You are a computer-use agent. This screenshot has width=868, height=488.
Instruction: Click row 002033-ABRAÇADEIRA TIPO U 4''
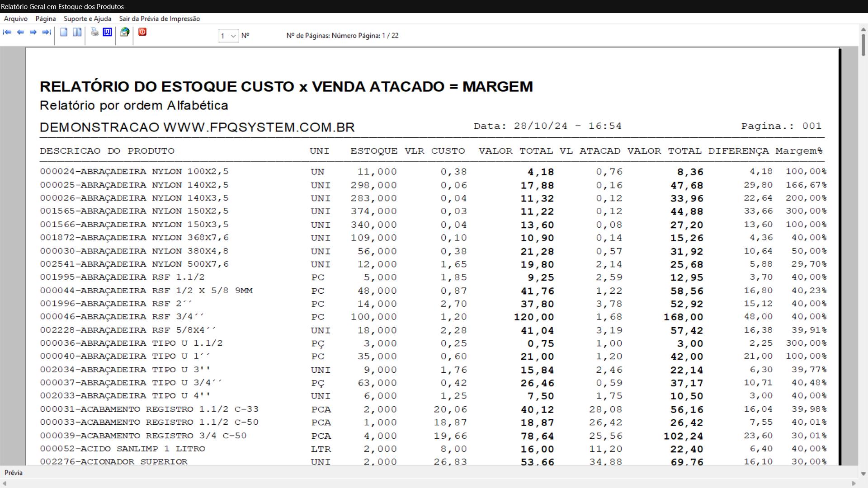pos(433,396)
